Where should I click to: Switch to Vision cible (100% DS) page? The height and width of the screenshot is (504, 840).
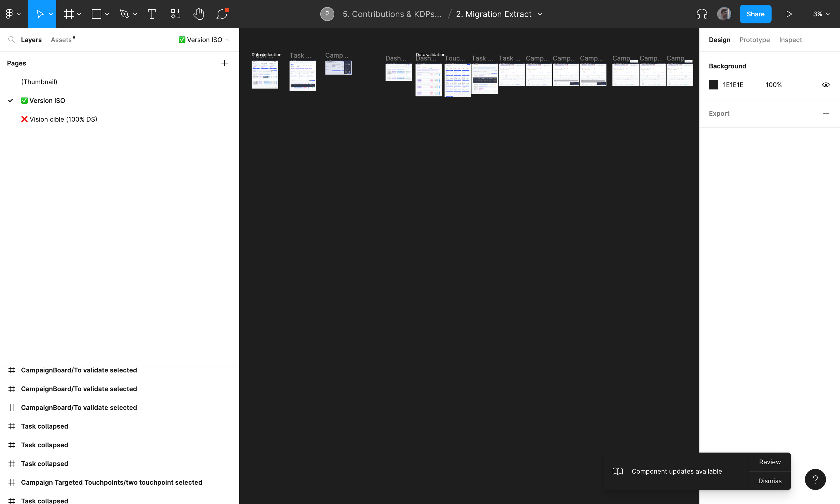tap(63, 119)
